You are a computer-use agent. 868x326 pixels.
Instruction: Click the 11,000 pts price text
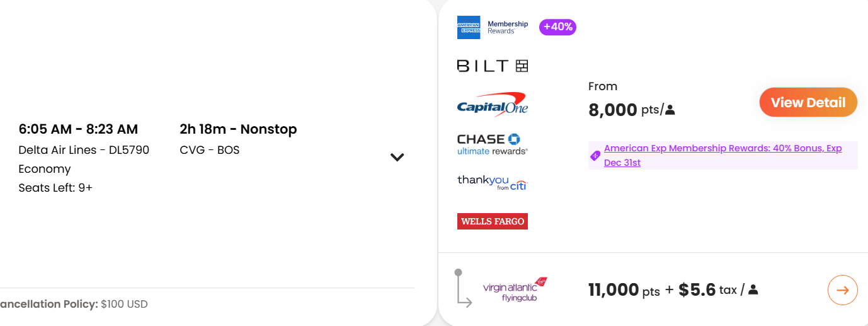[x=624, y=290]
